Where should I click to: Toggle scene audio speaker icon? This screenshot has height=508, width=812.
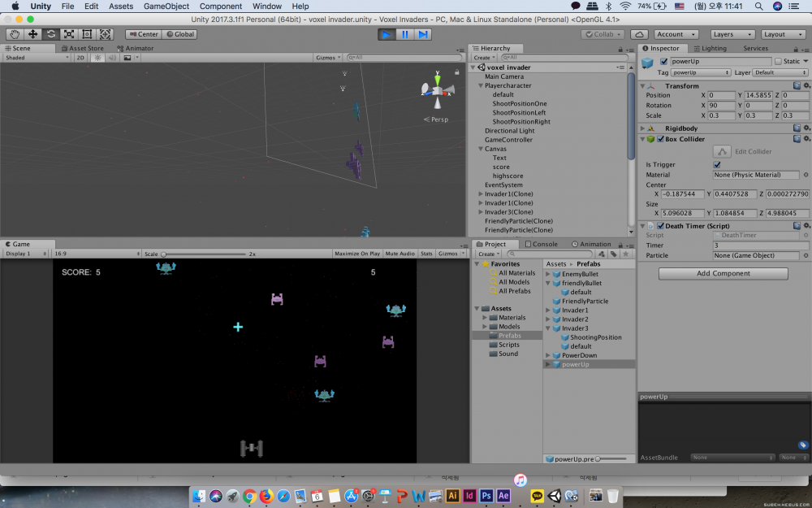coord(112,58)
